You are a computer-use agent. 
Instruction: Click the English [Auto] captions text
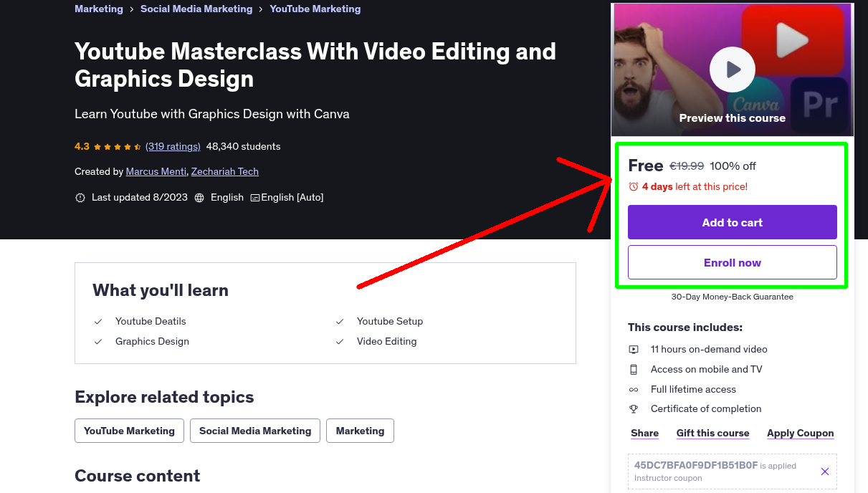(292, 198)
